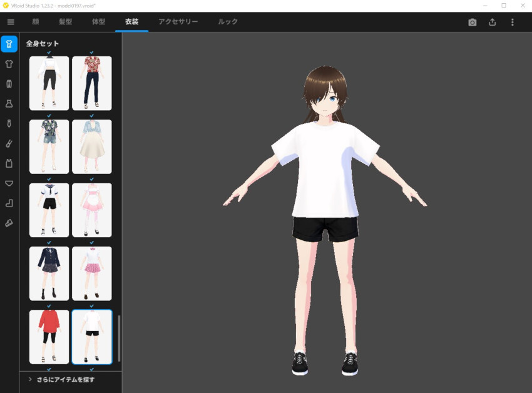The height and width of the screenshot is (393, 532).
Task: Switch to the アクセサリー tab
Action: (x=178, y=22)
